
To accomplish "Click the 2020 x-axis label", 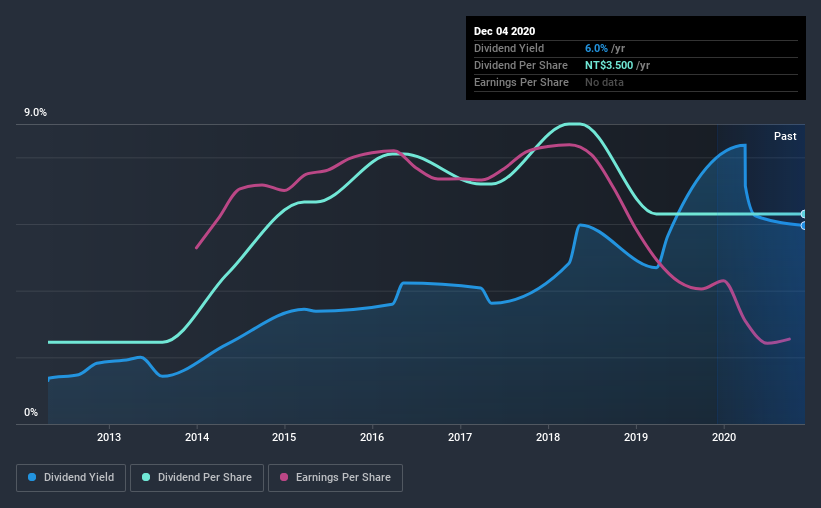I will 724,437.
